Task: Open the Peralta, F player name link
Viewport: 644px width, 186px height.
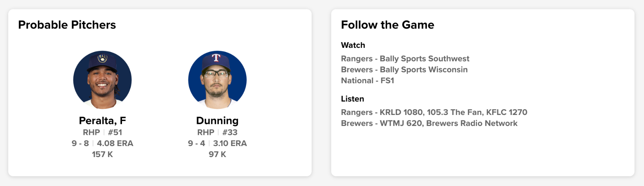Action: pos(102,121)
